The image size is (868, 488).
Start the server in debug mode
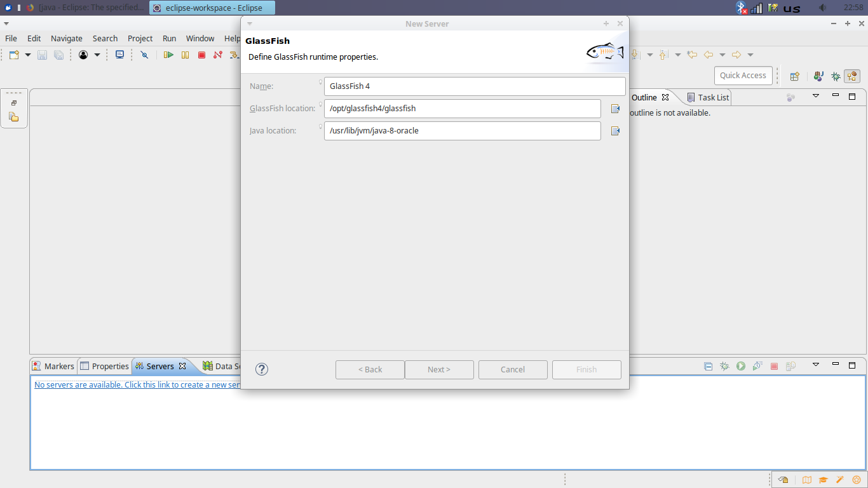point(724,366)
